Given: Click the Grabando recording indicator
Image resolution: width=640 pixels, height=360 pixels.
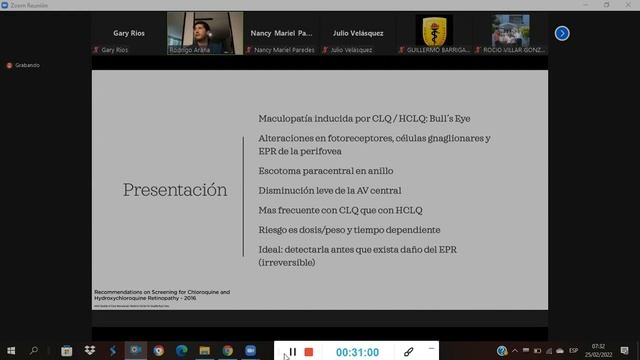Looking at the screenshot, I should (23, 65).
